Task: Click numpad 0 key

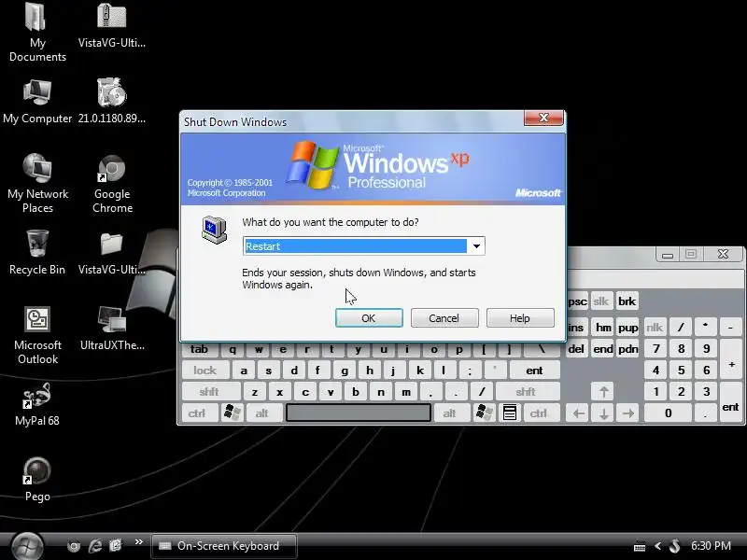Action: click(x=668, y=413)
